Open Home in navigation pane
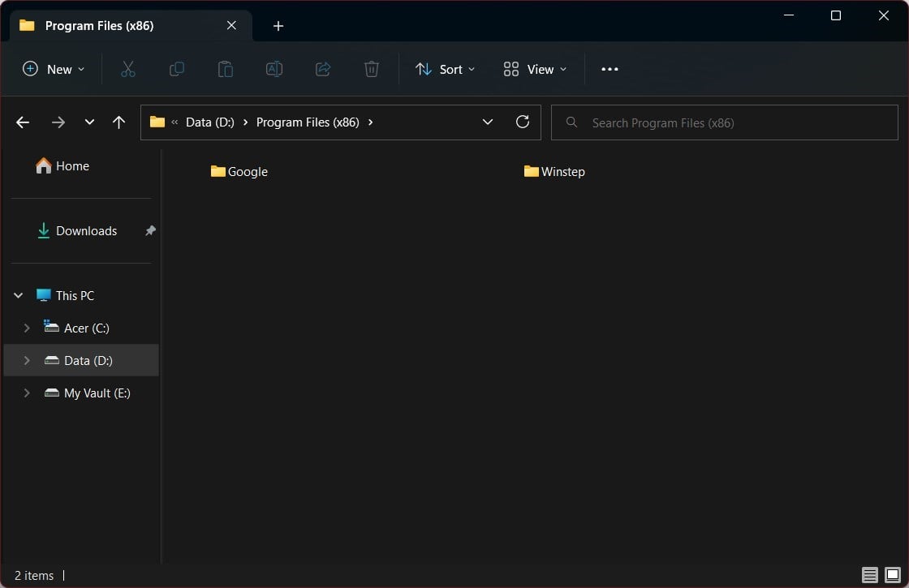Screen dimensions: 909x588 click(x=62, y=166)
